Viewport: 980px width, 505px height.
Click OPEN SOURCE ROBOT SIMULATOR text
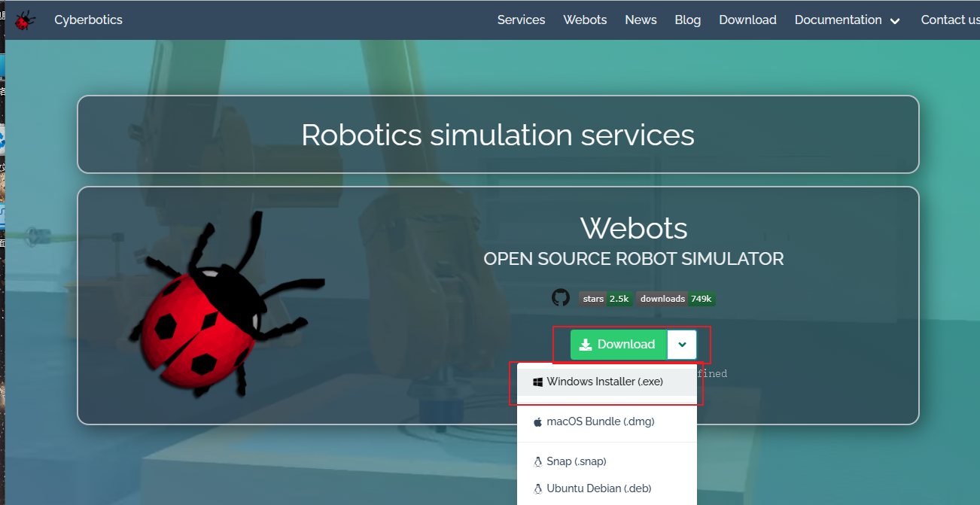[x=633, y=259]
